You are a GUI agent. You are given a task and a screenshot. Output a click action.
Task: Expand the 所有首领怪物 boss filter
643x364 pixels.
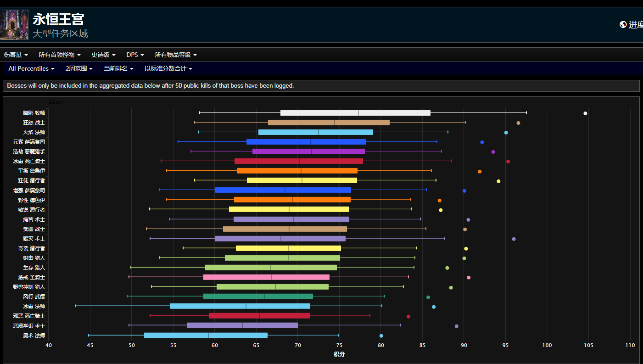pos(59,55)
